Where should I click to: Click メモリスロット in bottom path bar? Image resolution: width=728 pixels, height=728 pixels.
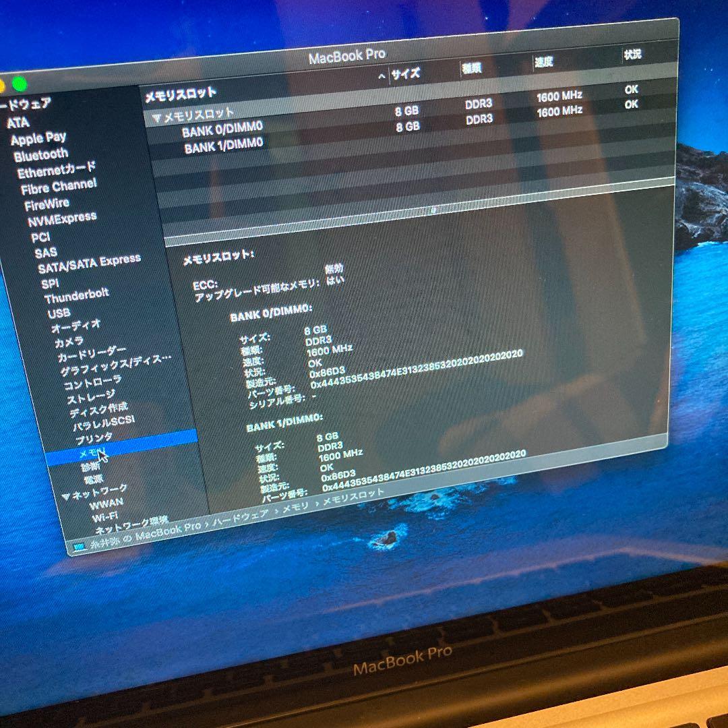(353, 496)
